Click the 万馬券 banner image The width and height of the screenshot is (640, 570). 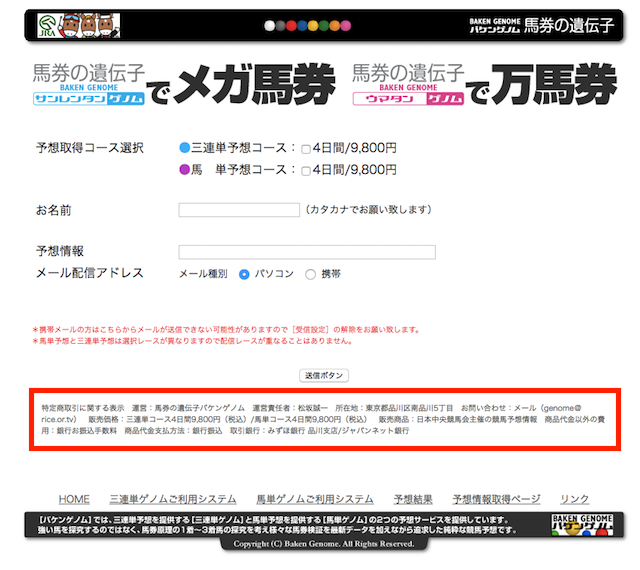tap(553, 84)
